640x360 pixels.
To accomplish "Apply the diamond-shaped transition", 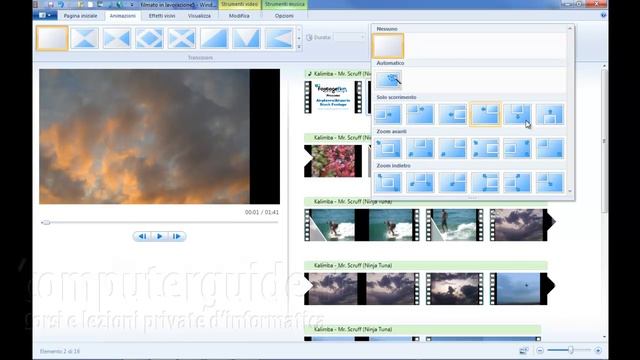I will [x=149, y=38].
